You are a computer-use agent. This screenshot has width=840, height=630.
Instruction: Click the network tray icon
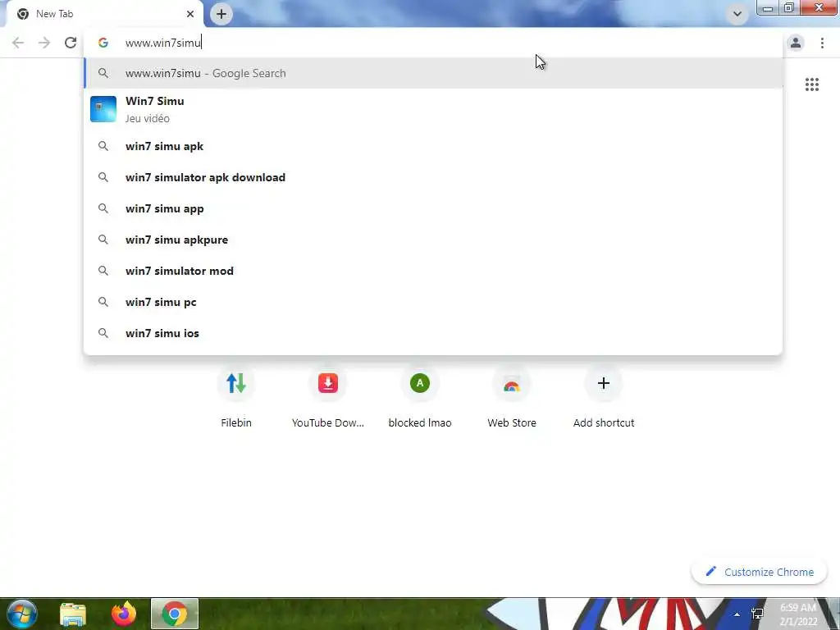757,614
